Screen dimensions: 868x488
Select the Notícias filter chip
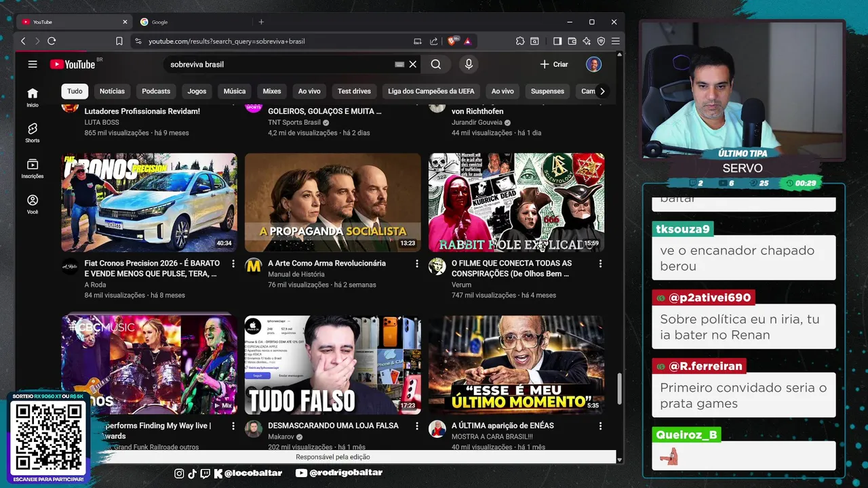[112, 91]
